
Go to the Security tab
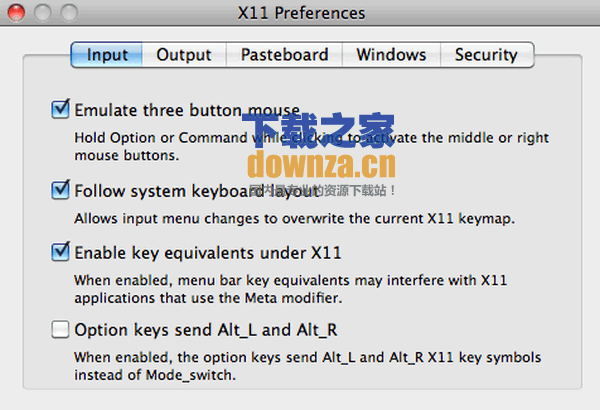pos(487,55)
